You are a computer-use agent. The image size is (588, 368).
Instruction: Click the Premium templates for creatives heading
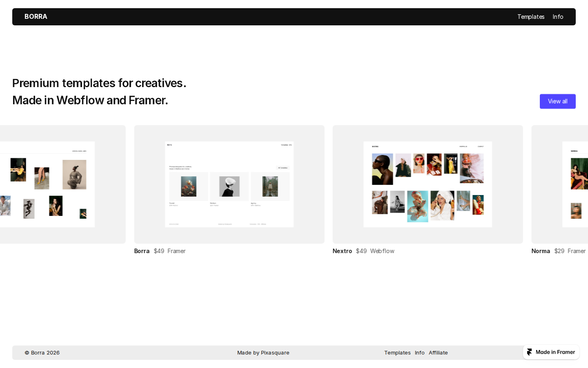click(x=99, y=83)
